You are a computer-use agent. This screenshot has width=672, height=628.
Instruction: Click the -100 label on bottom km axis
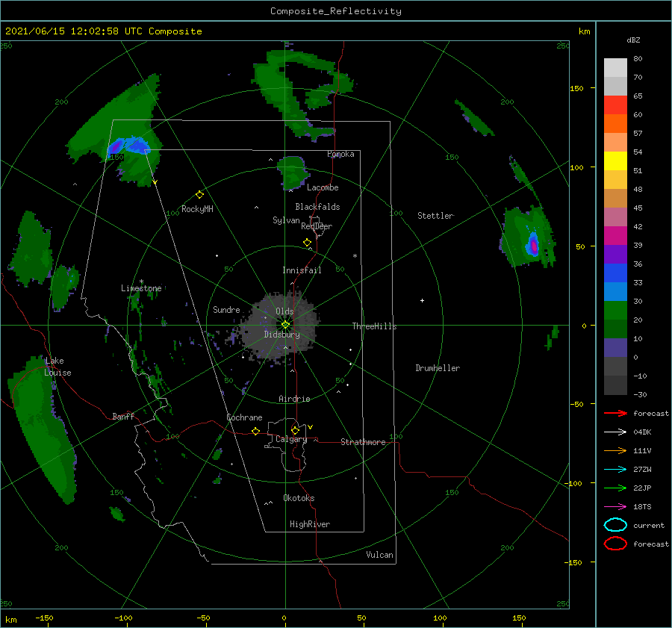click(x=123, y=618)
